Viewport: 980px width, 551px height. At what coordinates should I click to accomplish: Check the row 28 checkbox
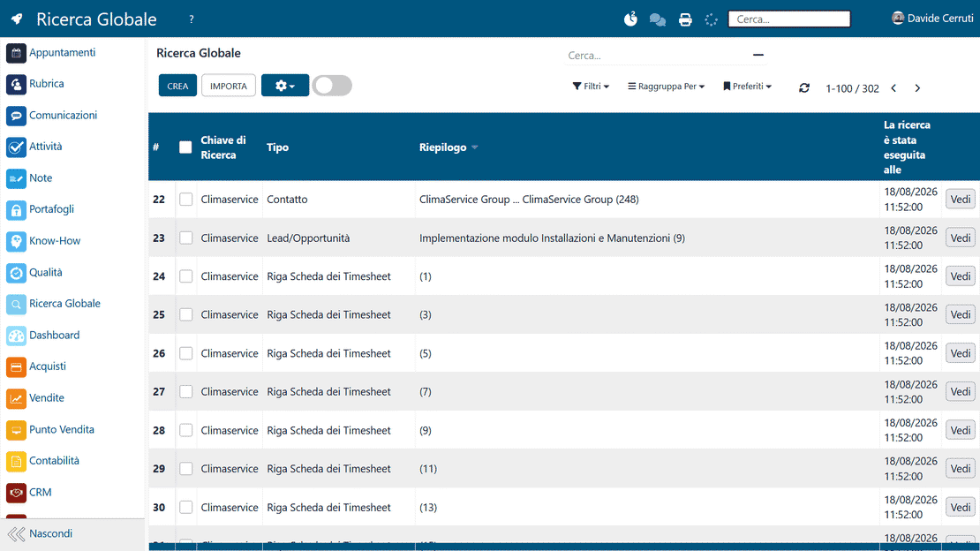(185, 430)
